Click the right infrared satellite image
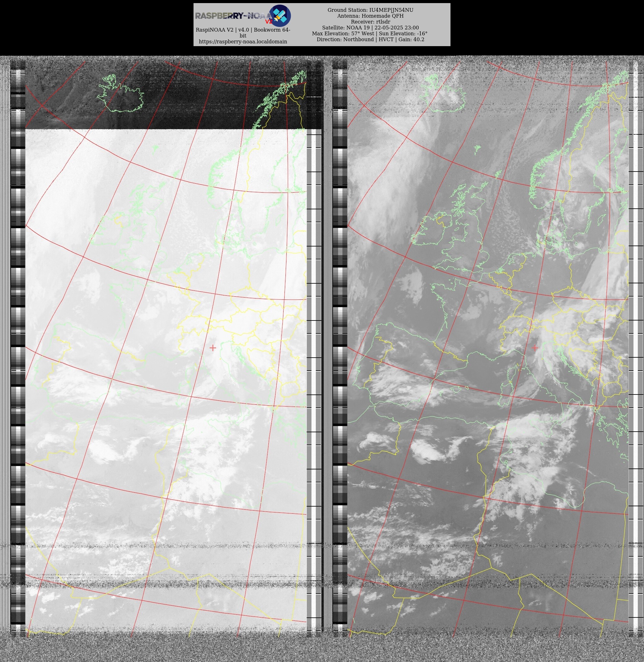 click(x=488, y=348)
